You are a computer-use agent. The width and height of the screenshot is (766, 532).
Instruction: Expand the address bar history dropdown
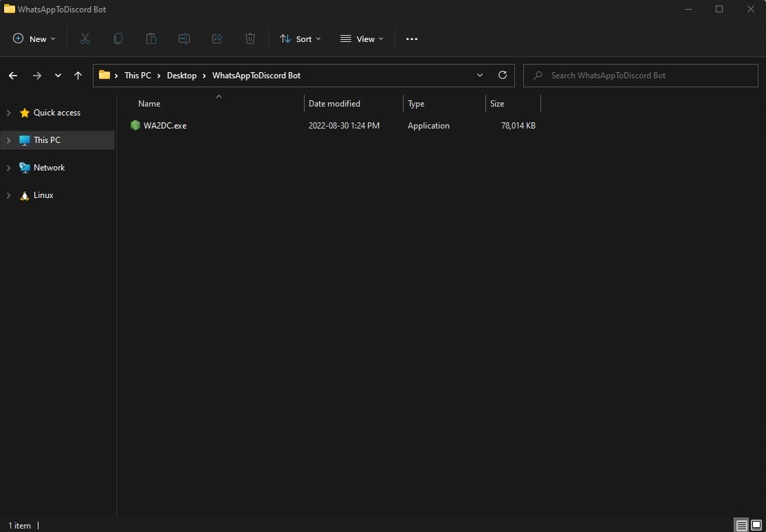(x=480, y=75)
